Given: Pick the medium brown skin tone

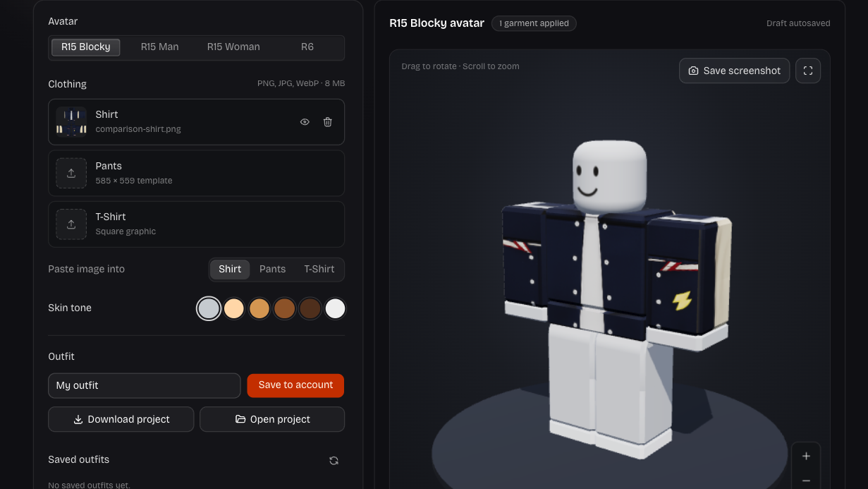Looking at the screenshot, I should click(x=285, y=308).
